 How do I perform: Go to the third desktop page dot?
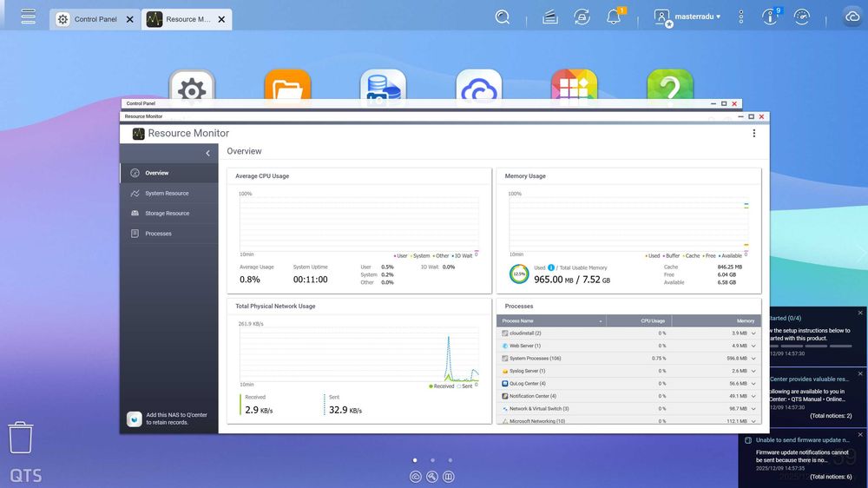[450, 460]
